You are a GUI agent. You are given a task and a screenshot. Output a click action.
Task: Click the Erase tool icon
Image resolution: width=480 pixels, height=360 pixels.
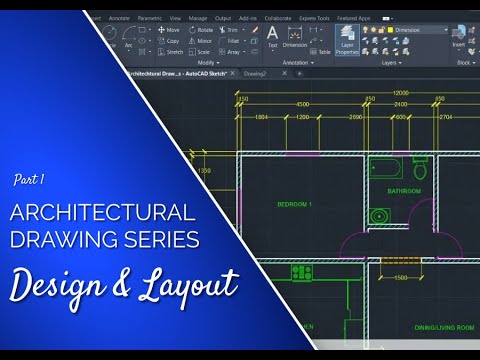(255, 30)
